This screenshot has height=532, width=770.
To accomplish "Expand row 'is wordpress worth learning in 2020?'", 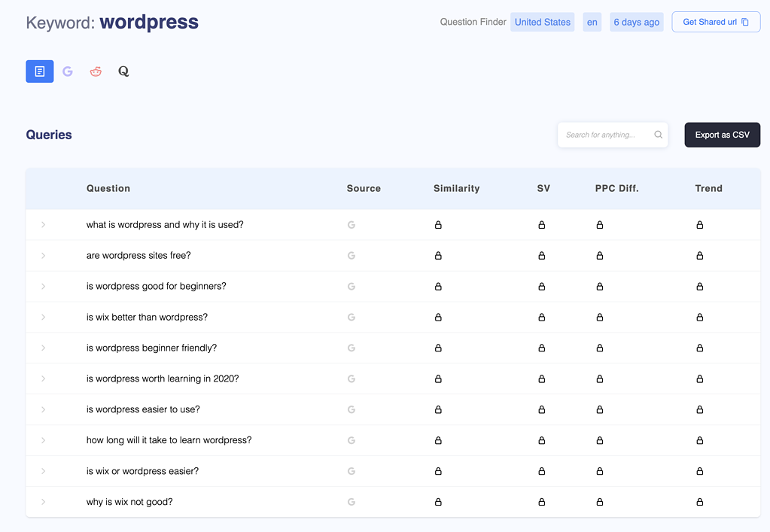I will pyautogui.click(x=43, y=379).
